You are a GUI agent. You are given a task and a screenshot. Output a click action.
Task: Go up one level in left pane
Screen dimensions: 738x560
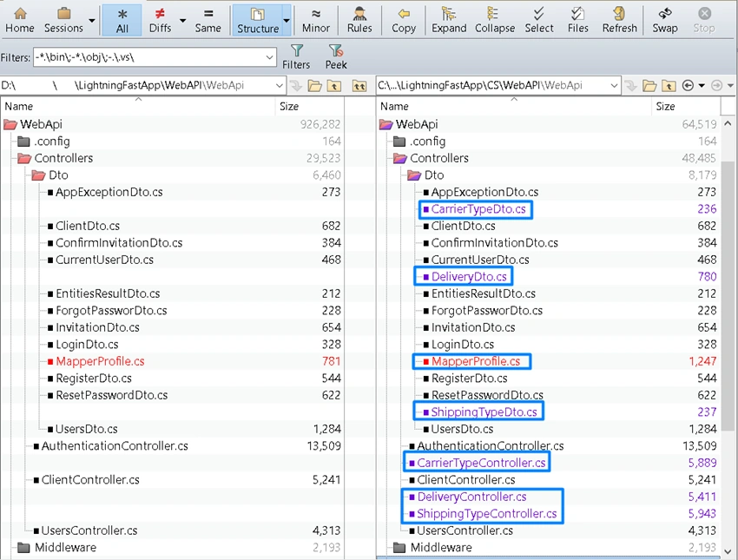tap(334, 86)
